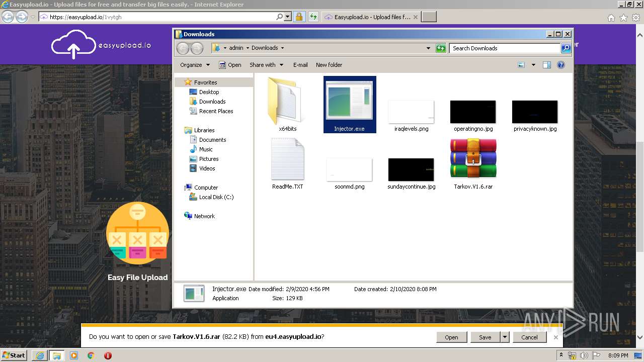Select Recent Places in navigation pane
Viewport: 644px width, 362px height.
(216, 111)
